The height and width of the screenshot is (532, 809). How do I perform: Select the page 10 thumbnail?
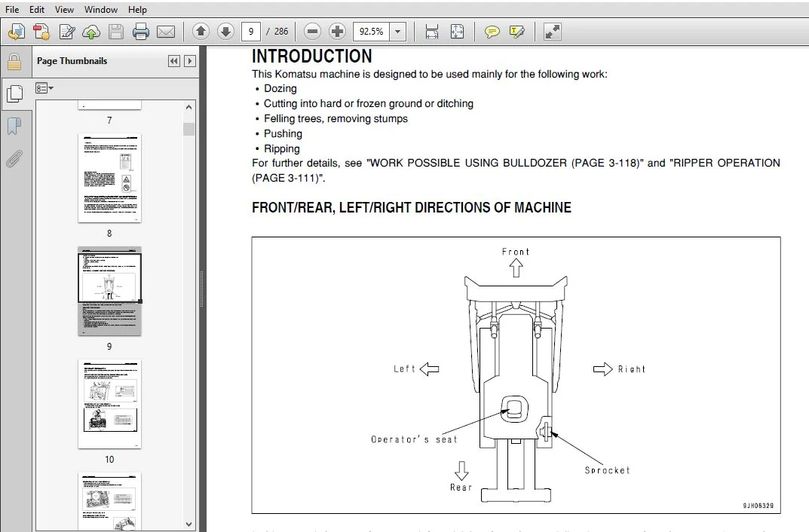(x=109, y=404)
